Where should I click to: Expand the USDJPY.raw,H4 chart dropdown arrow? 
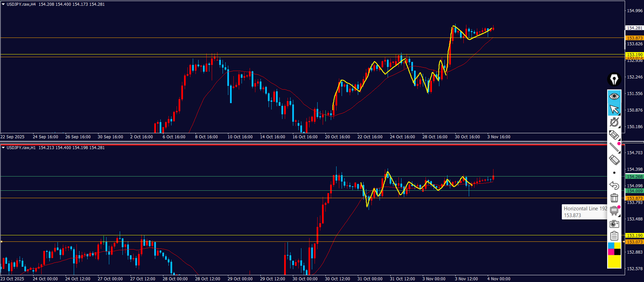tap(3, 4)
